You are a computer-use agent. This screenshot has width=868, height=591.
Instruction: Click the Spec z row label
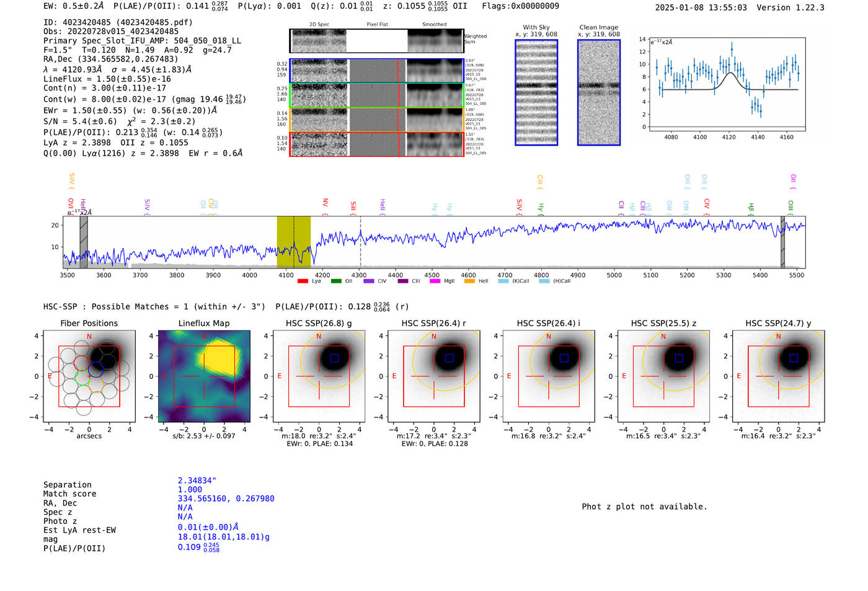[x=58, y=512]
